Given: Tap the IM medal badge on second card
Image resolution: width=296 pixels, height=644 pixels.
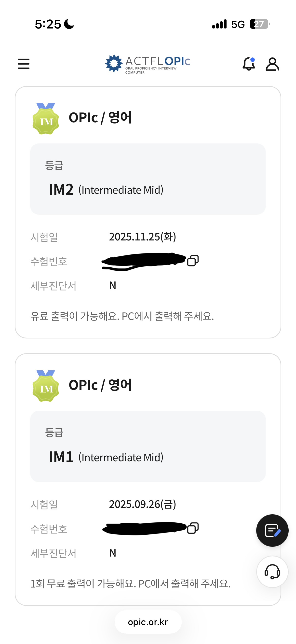Looking at the screenshot, I should [x=46, y=386].
